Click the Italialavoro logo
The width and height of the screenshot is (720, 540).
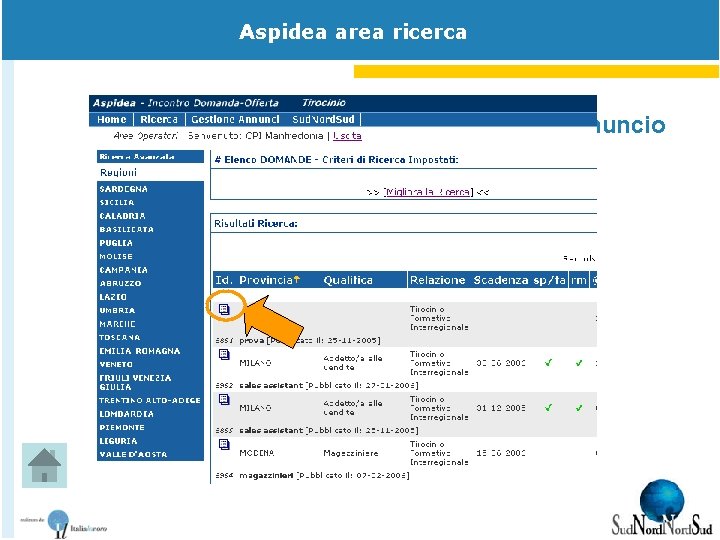click(63, 524)
